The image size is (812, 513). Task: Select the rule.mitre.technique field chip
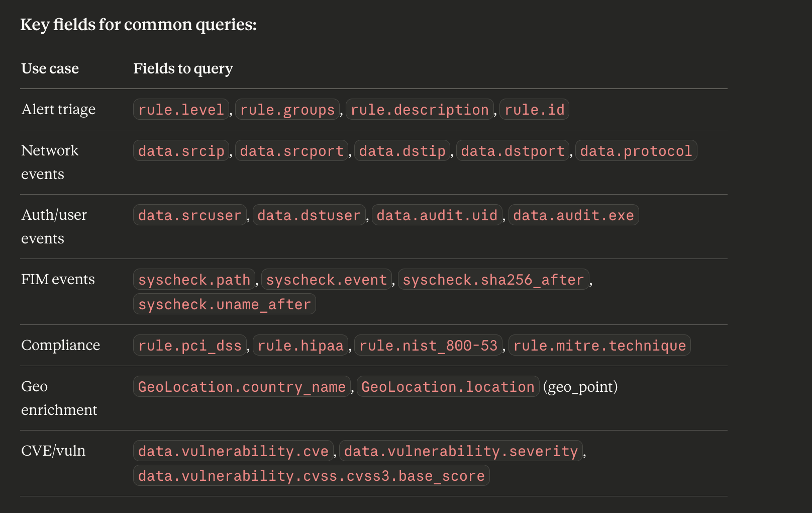(x=599, y=346)
